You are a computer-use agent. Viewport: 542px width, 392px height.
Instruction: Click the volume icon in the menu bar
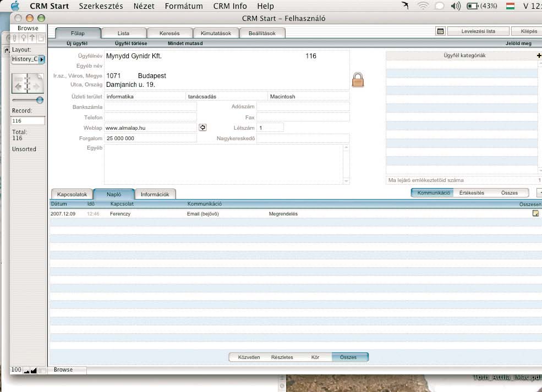pos(456,6)
